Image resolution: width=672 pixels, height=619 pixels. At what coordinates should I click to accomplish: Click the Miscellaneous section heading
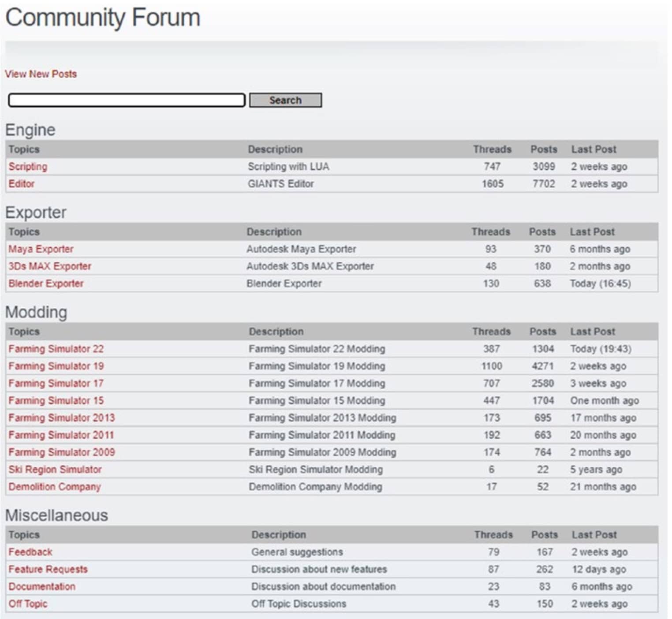tap(56, 515)
